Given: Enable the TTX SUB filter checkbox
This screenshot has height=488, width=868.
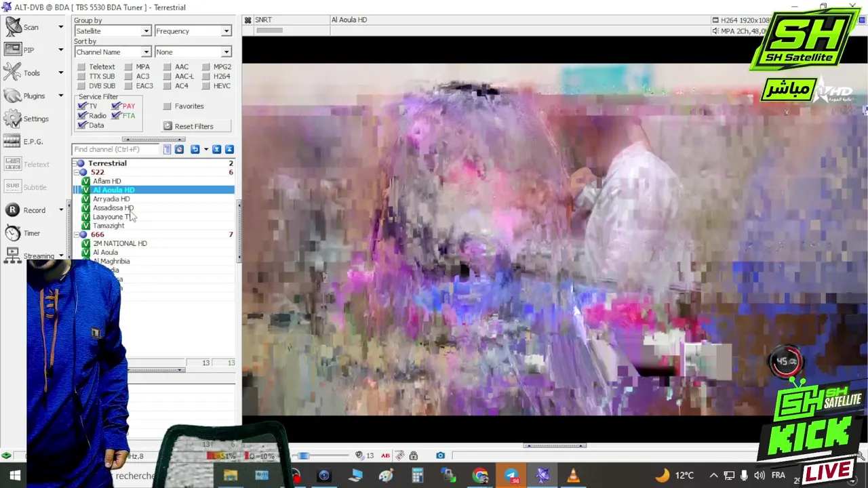Looking at the screenshot, I should tap(81, 76).
